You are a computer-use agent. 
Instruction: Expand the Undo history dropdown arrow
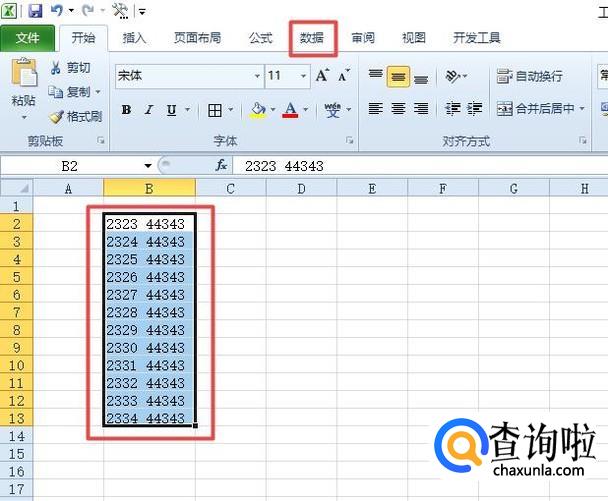tap(71, 10)
